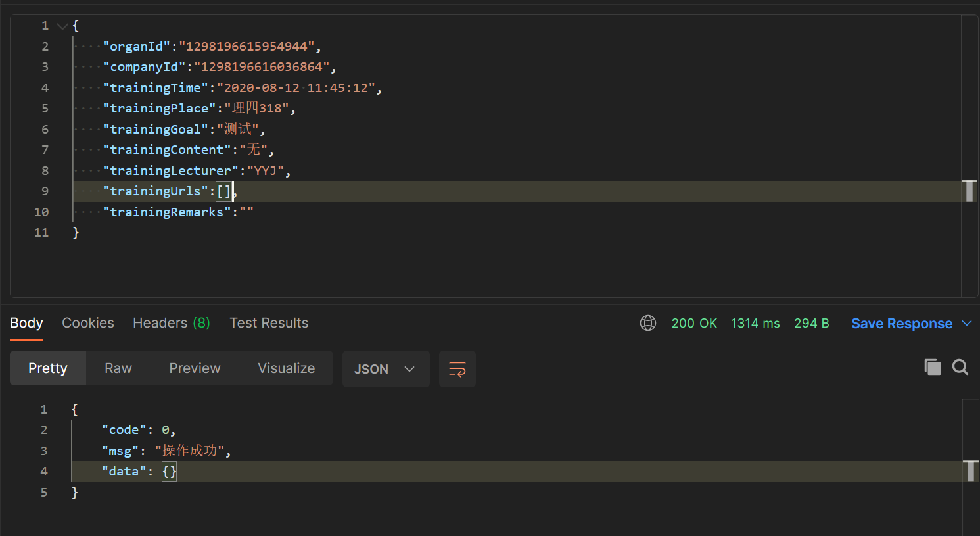
Task: Switch to the Body response tab
Action: click(26, 323)
